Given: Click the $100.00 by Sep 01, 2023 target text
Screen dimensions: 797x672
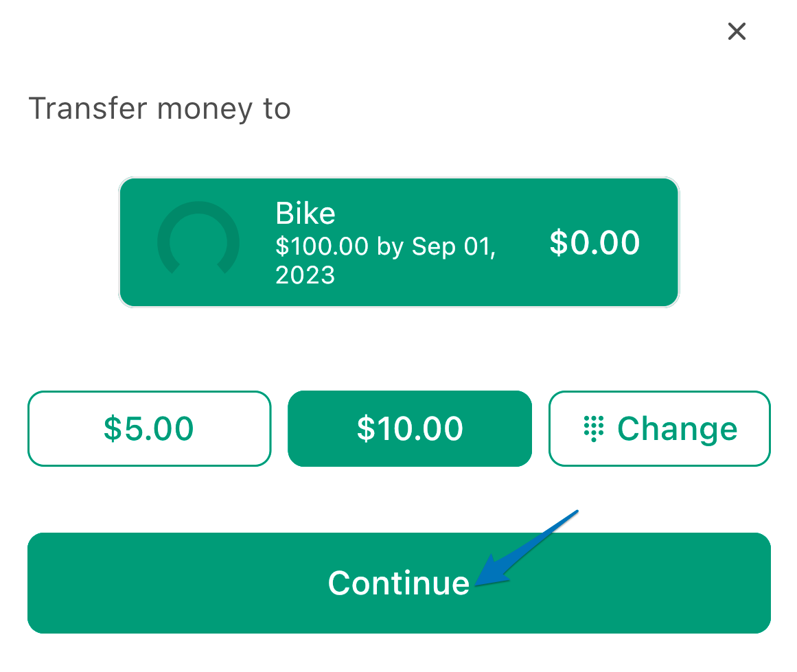Looking at the screenshot, I should pyautogui.click(x=385, y=261).
